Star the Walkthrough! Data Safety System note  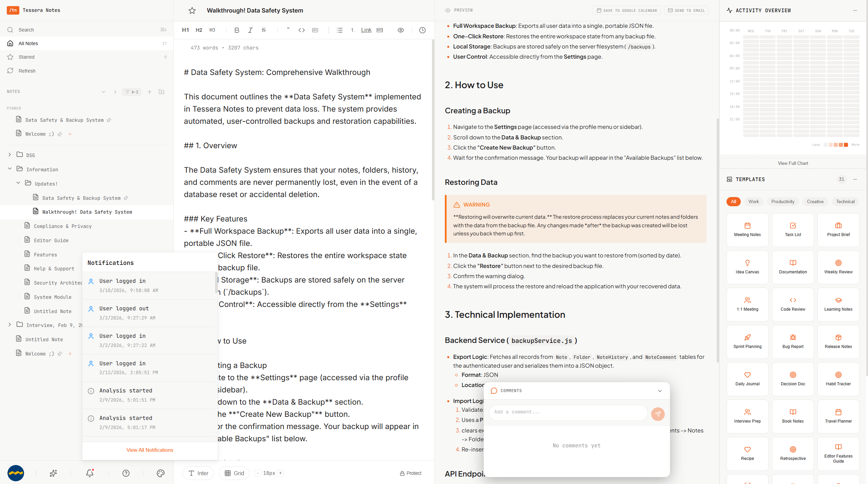point(192,11)
